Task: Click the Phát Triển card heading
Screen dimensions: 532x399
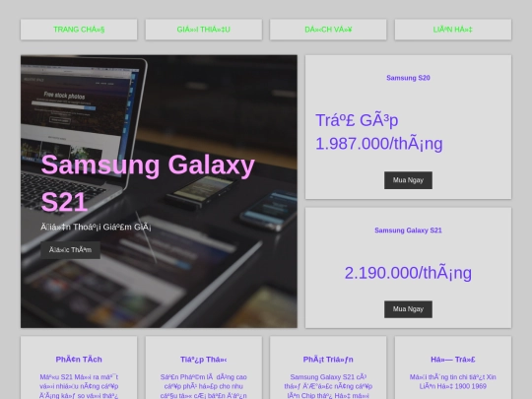Action: point(328,360)
